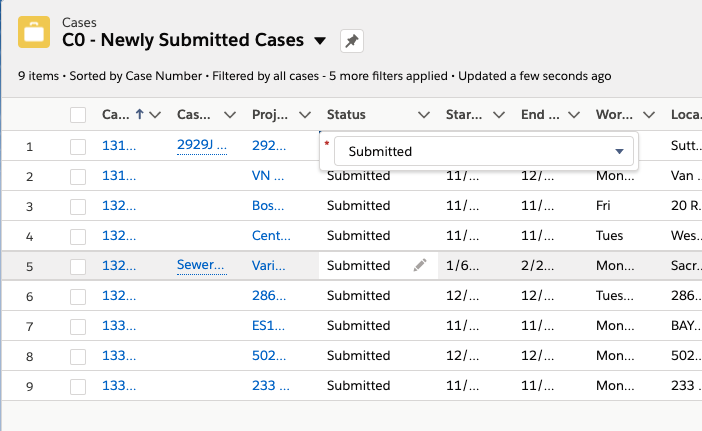The width and height of the screenshot is (702, 431).
Task: Open the Sewer case link in row 5
Action: pyautogui.click(x=202, y=265)
